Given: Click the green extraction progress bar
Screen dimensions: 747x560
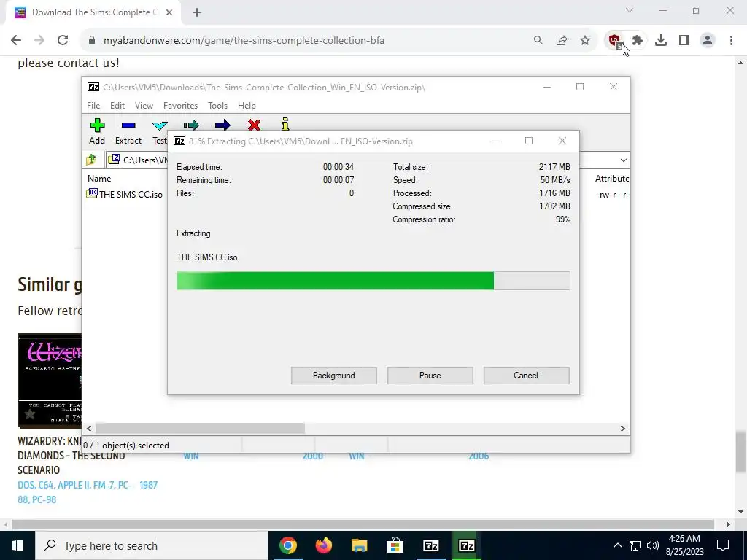Looking at the screenshot, I should click(373, 281).
